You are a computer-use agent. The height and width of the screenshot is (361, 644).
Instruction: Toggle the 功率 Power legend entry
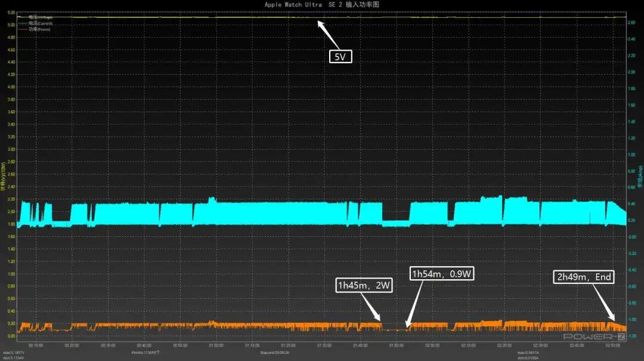35,29
